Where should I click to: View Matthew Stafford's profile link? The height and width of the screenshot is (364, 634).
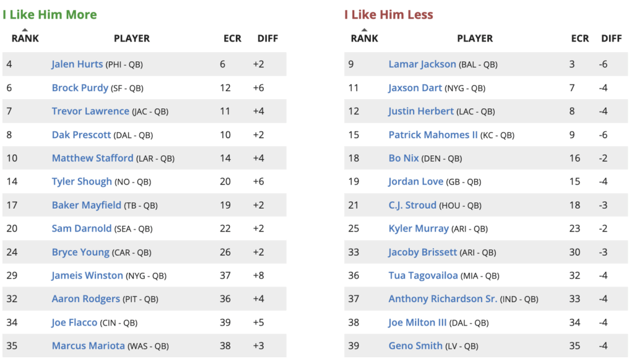coord(92,158)
